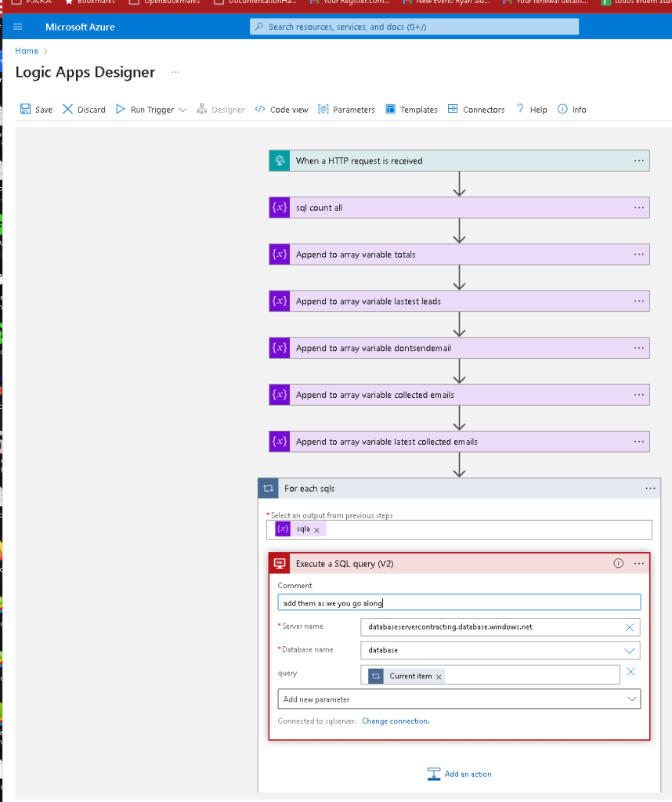Remove the 'Current item' token from query

(x=439, y=677)
